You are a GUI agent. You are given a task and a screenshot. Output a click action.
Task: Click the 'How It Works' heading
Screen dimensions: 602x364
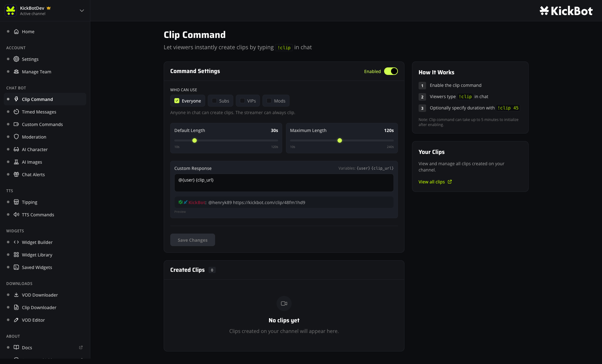pyautogui.click(x=436, y=72)
